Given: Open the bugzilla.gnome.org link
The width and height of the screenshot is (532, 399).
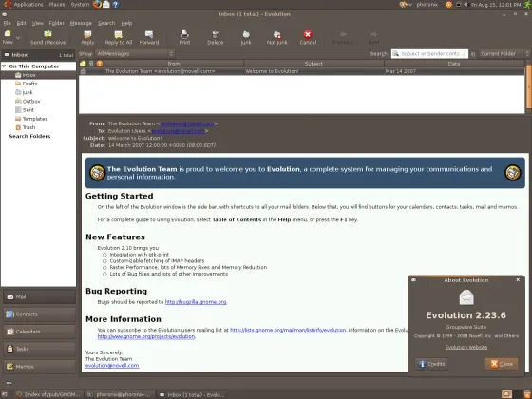Looking at the screenshot, I should click(196, 302).
